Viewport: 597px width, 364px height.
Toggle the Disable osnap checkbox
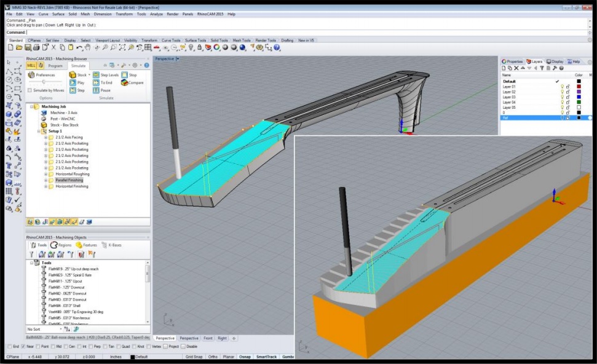(183, 347)
